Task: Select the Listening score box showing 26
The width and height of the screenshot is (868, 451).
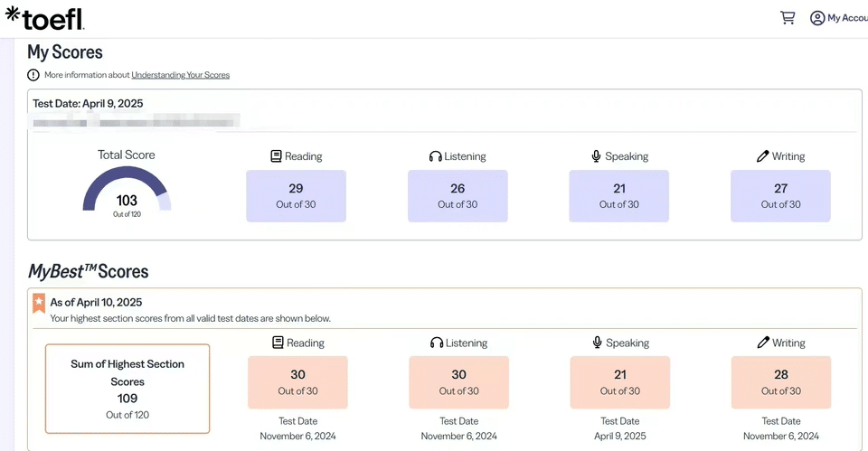Action: pos(458,196)
